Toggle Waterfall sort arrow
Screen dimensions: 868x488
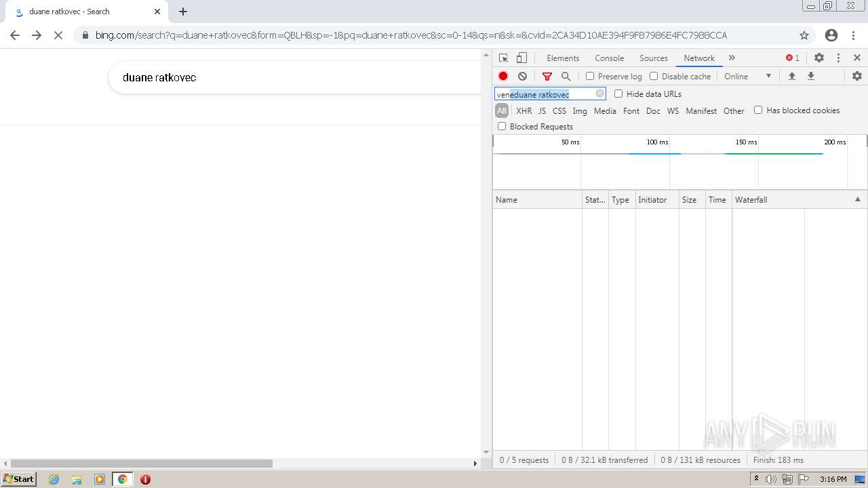pyautogui.click(x=857, y=199)
